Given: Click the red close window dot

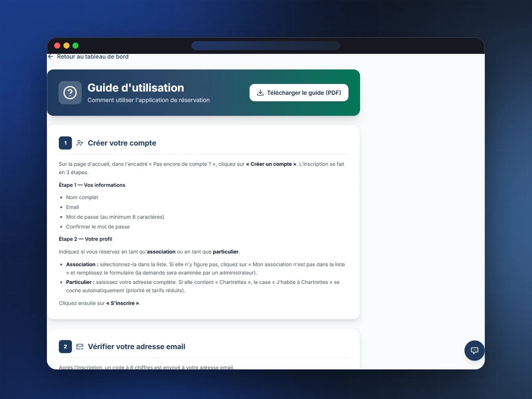Looking at the screenshot, I should pyautogui.click(x=57, y=46).
